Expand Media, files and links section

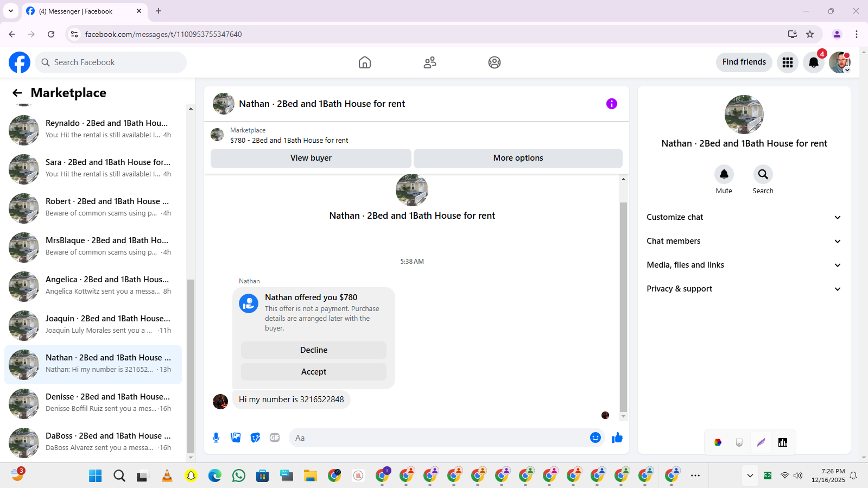click(744, 265)
